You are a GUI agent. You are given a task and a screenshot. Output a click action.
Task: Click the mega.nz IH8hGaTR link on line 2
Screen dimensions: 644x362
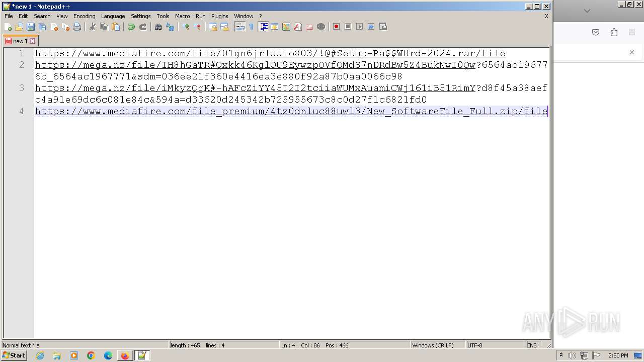tap(255, 65)
